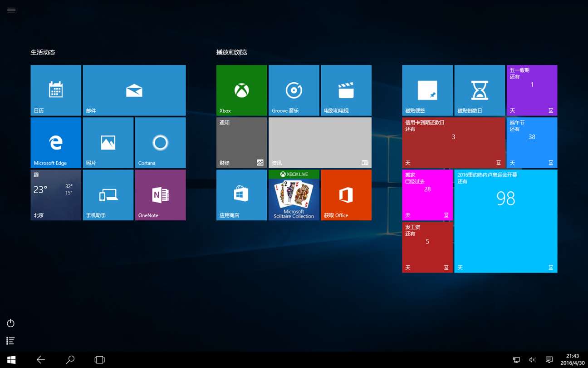Open the 资讯 news tile
The height and width of the screenshot is (368, 588).
click(x=320, y=143)
